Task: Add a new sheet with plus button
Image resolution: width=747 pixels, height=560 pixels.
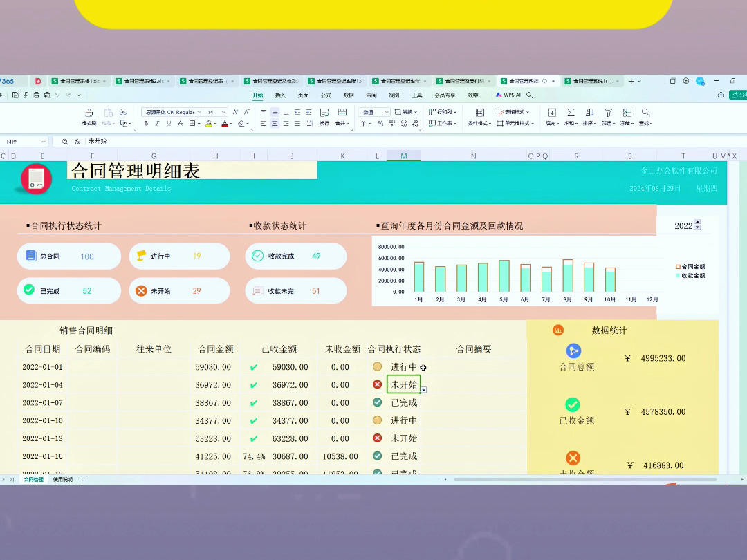Action: (x=82, y=480)
